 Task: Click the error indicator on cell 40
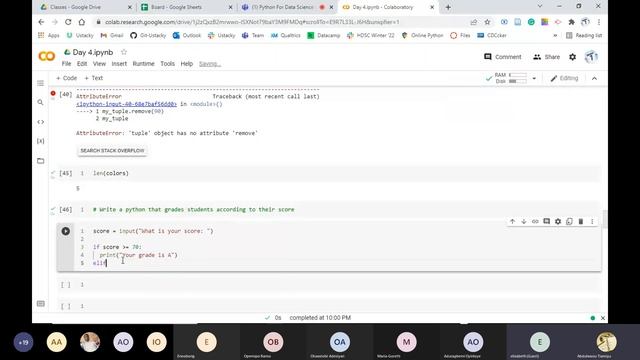53,93
